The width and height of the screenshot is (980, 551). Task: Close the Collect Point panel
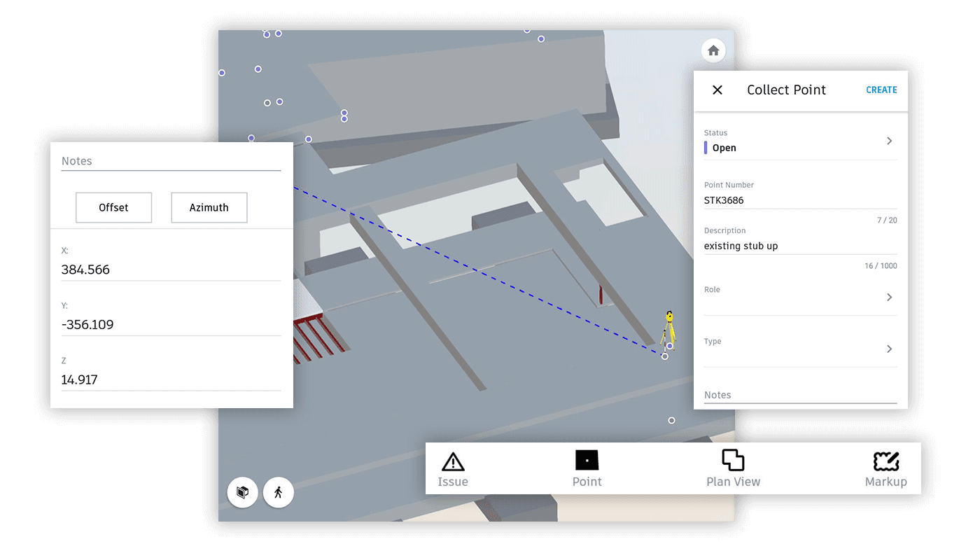pyautogui.click(x=717, y=90)
